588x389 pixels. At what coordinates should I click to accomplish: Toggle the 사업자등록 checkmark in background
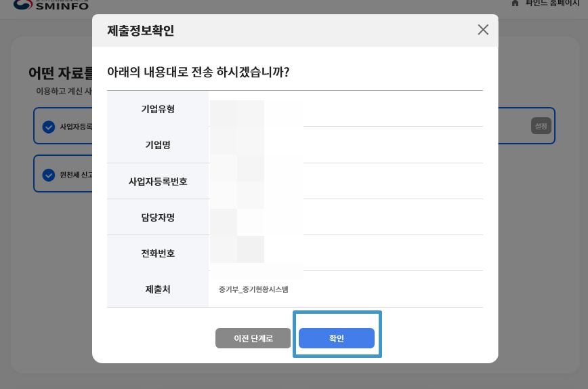49,127
